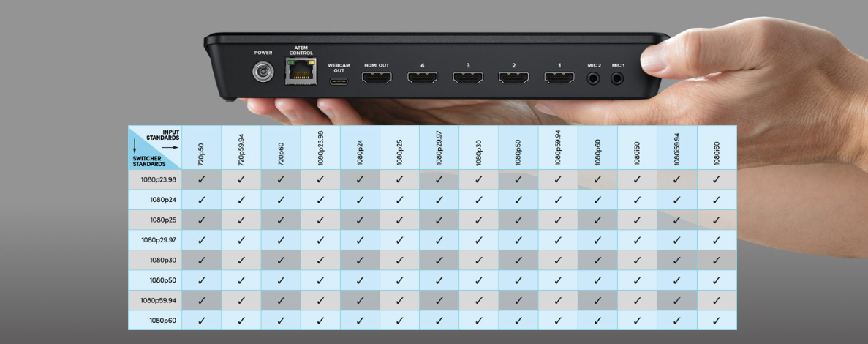Click the MIC 1 audio jack
This screenshot has height=344, width=868.
point(617,78)
